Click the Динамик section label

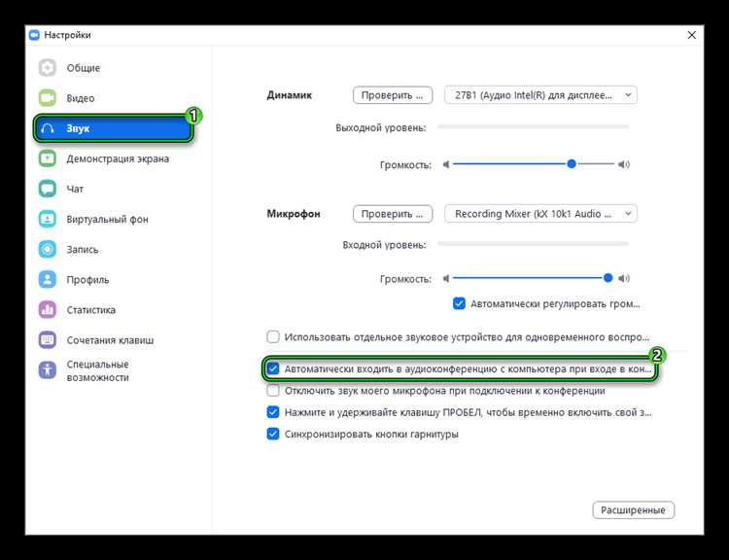pos(290,95)
